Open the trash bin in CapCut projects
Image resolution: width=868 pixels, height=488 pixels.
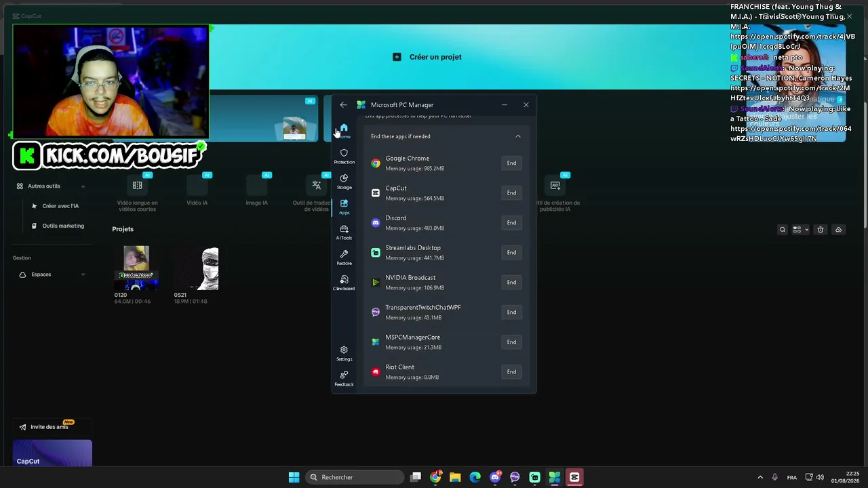pos(820,230)
